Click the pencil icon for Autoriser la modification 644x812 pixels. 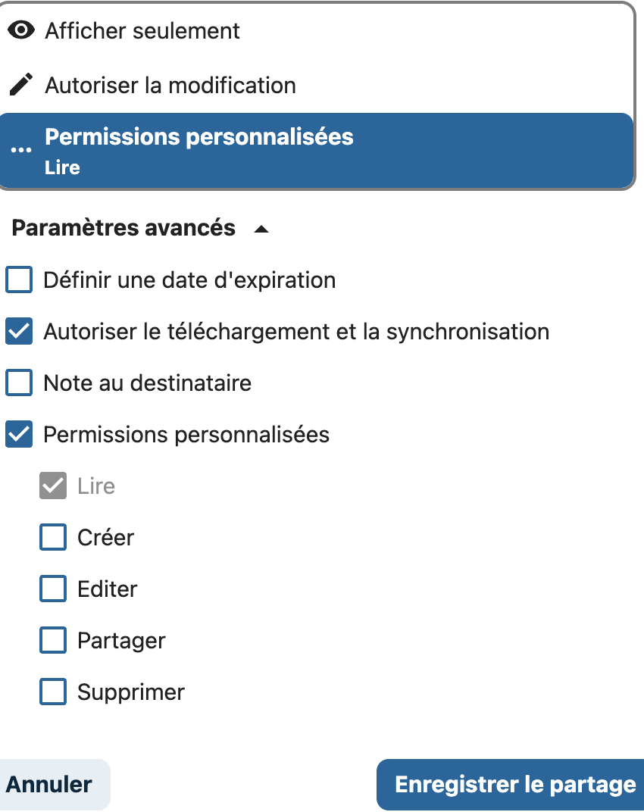pyautogui.click(x=21, y=84)
